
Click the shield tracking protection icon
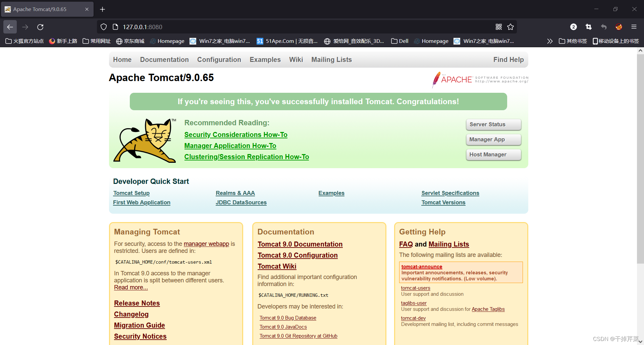(x=104, y=27)
